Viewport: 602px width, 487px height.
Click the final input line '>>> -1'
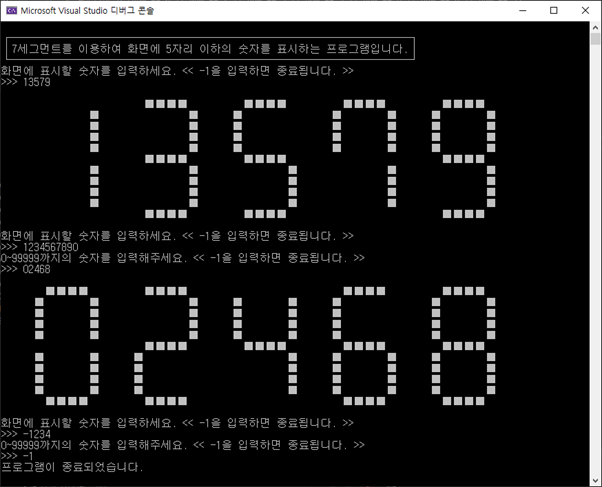coord(17,456)
